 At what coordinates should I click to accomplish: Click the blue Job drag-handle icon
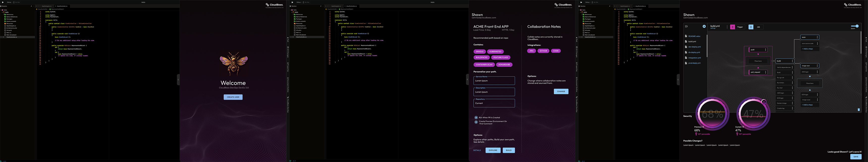751,27
